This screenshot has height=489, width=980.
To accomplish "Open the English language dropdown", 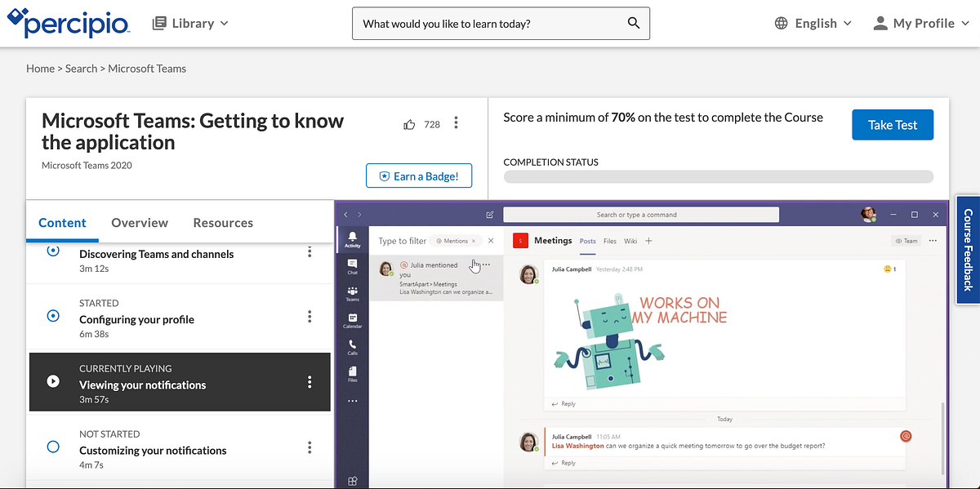I will [813, 24].
